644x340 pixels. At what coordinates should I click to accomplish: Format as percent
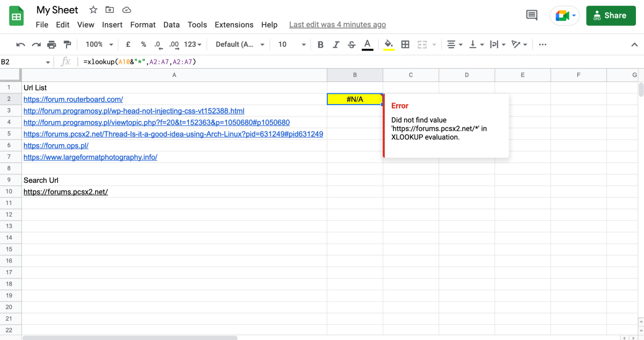[143, 45]
